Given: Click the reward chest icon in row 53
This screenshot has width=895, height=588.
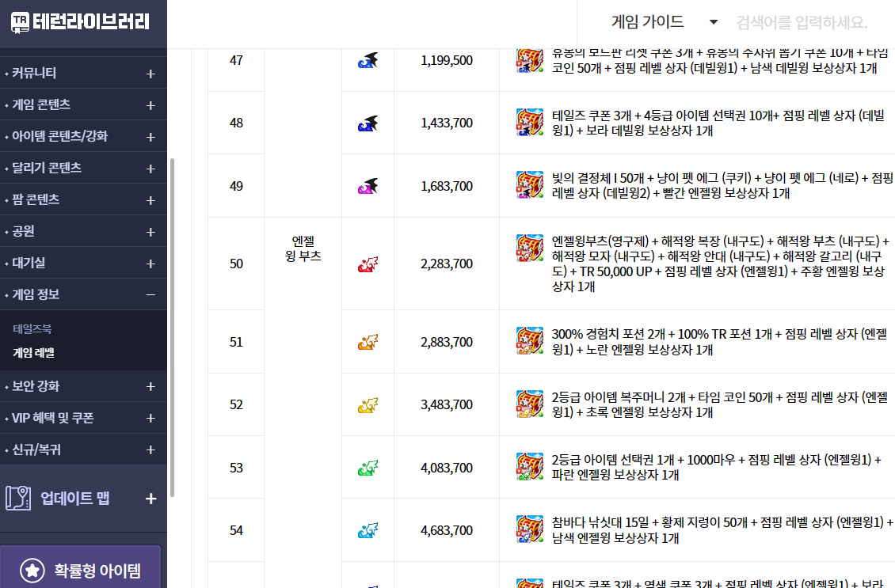Looking at the screenshot, I should click(x=529, y=466).
